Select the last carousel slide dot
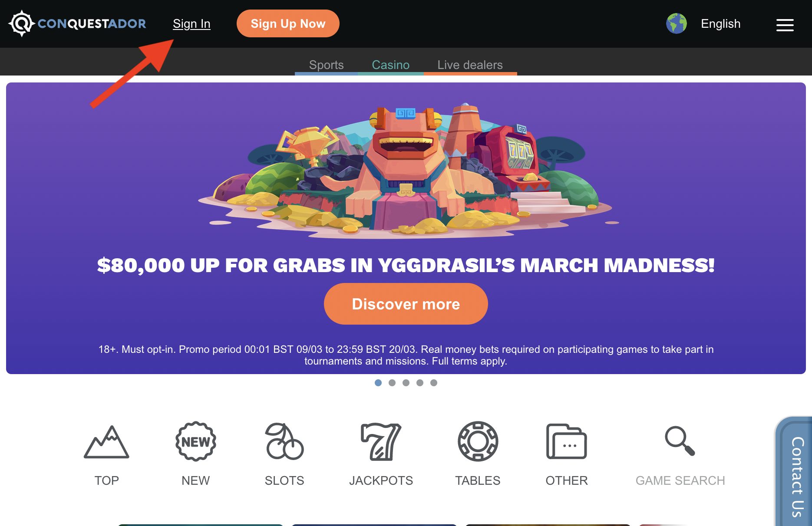The width and height of the screenshot is (812, 526). [x=434, y=383]
